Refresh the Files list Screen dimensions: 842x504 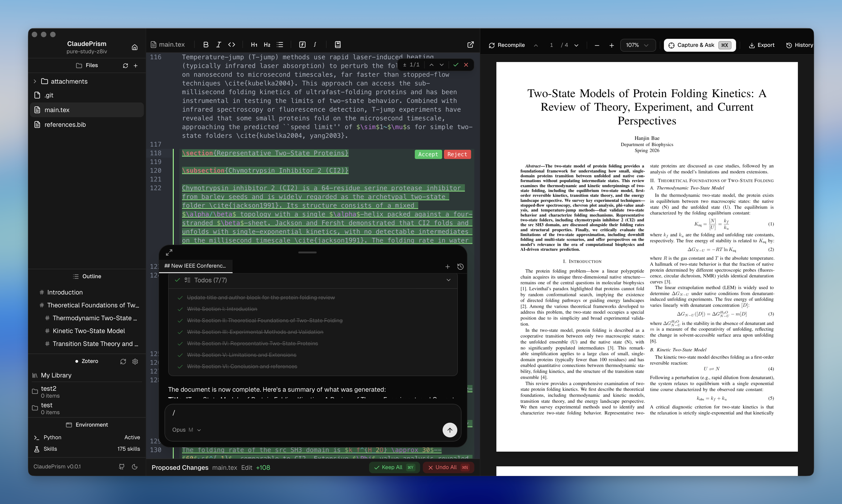(x=125, y=65)
